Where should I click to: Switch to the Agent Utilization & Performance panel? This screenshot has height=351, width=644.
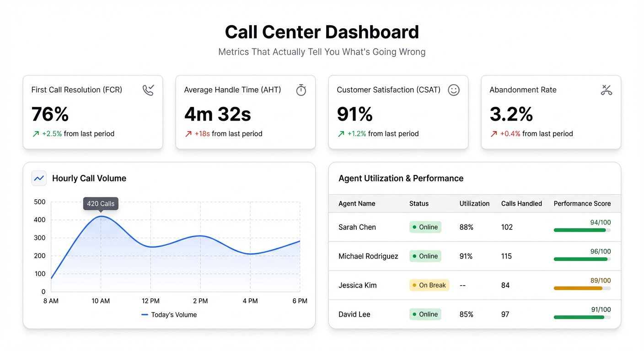point(401,178)
